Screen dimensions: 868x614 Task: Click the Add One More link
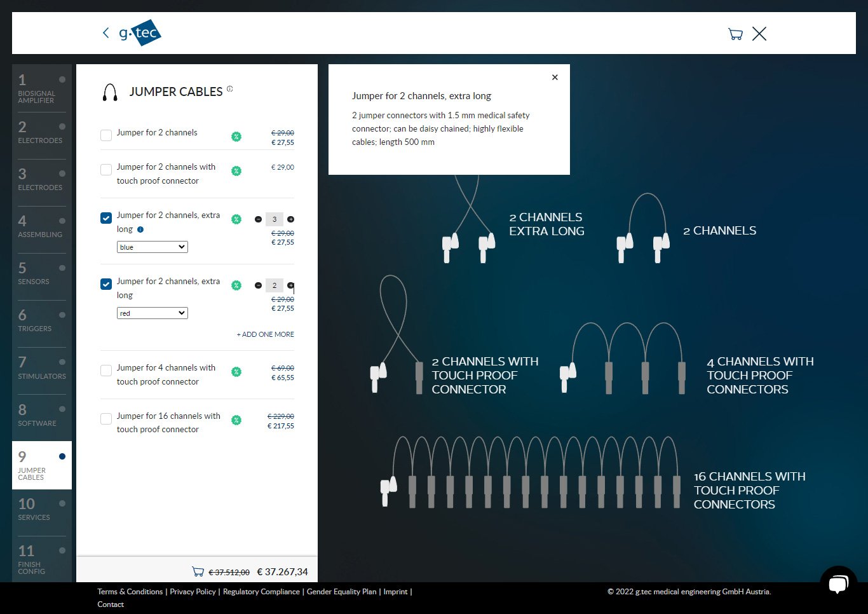[x=265, y=334]
